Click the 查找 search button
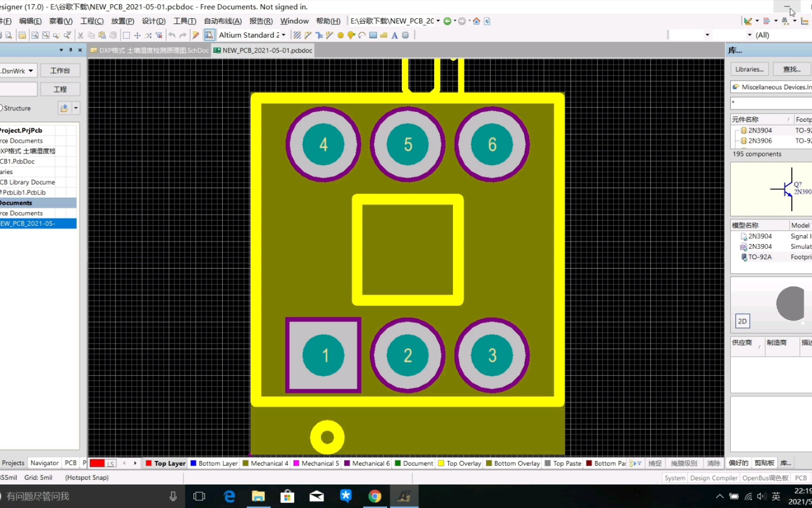This screenshot has width=812, height=508. coord(791,69)
